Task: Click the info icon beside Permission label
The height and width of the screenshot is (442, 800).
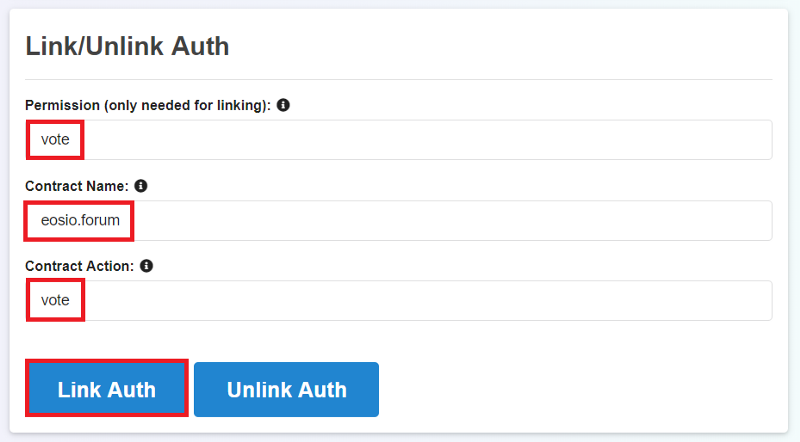Action: 283,105
